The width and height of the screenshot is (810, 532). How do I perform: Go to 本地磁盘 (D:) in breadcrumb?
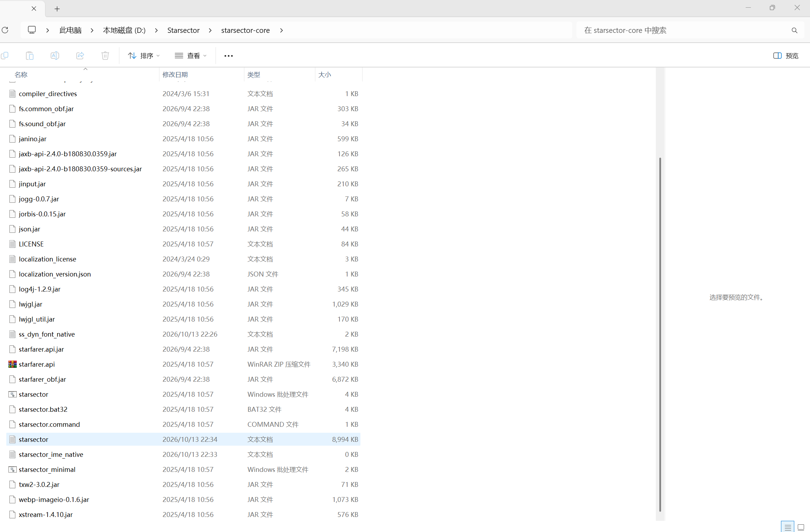[124, 30]
